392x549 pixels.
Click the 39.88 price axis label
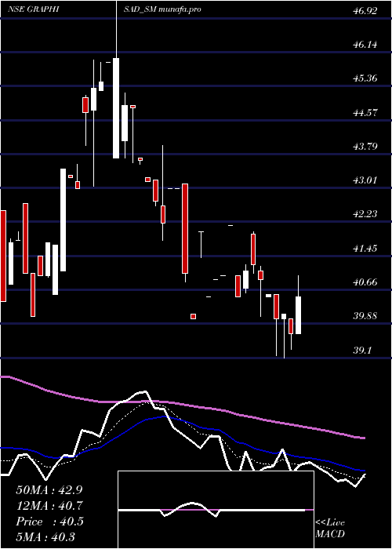(365, 316)
